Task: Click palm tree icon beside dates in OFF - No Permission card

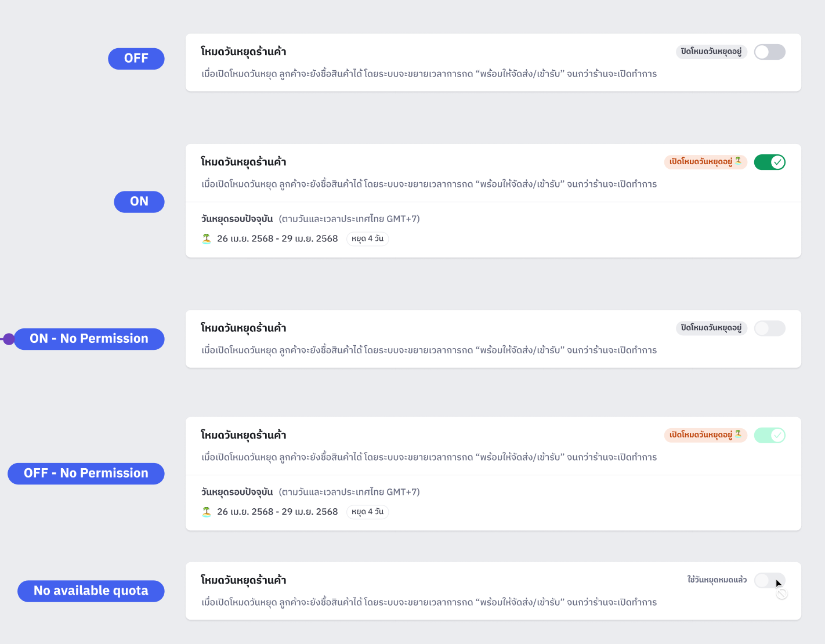Action: (206, 512)
